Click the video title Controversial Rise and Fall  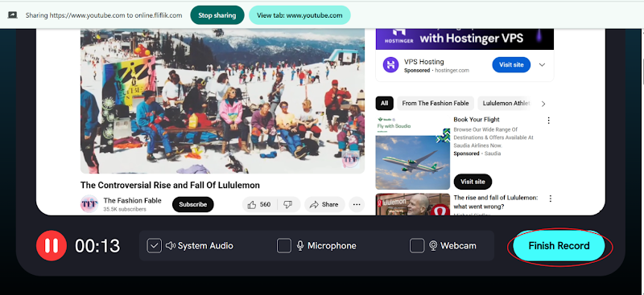[170, 185]
